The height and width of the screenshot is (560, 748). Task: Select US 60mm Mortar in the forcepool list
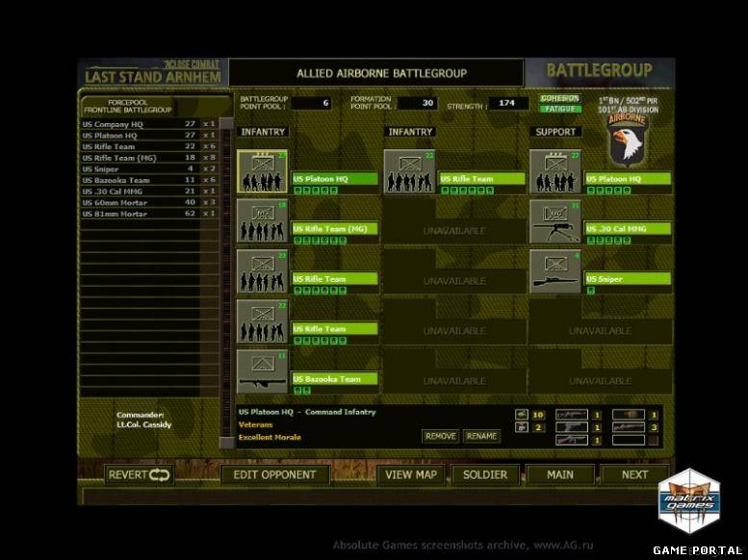[149, 203]
